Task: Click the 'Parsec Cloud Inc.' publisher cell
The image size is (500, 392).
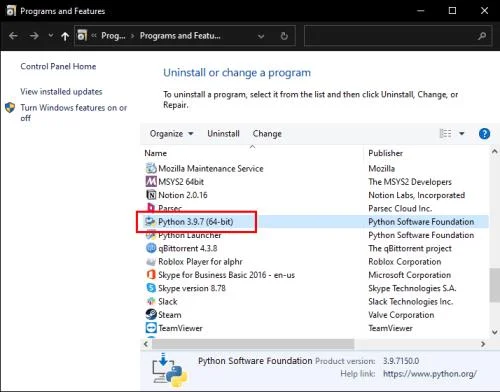Action: (400, 208)
